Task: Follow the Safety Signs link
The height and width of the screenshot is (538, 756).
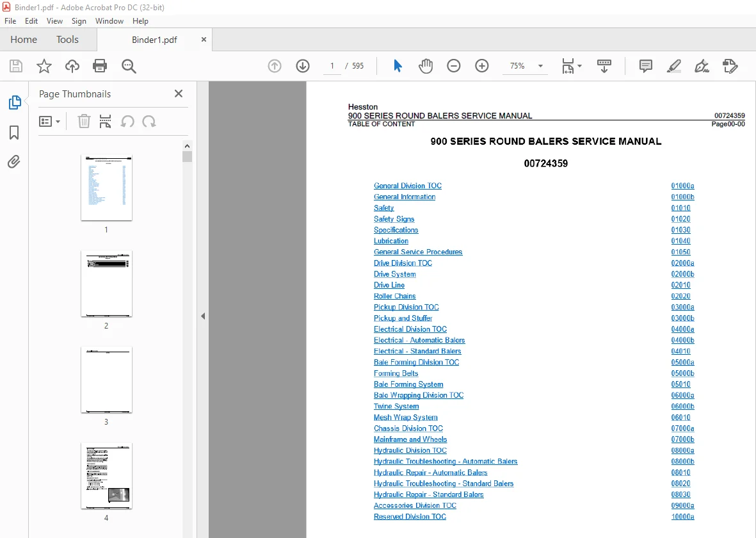Action: click(394, 219)
